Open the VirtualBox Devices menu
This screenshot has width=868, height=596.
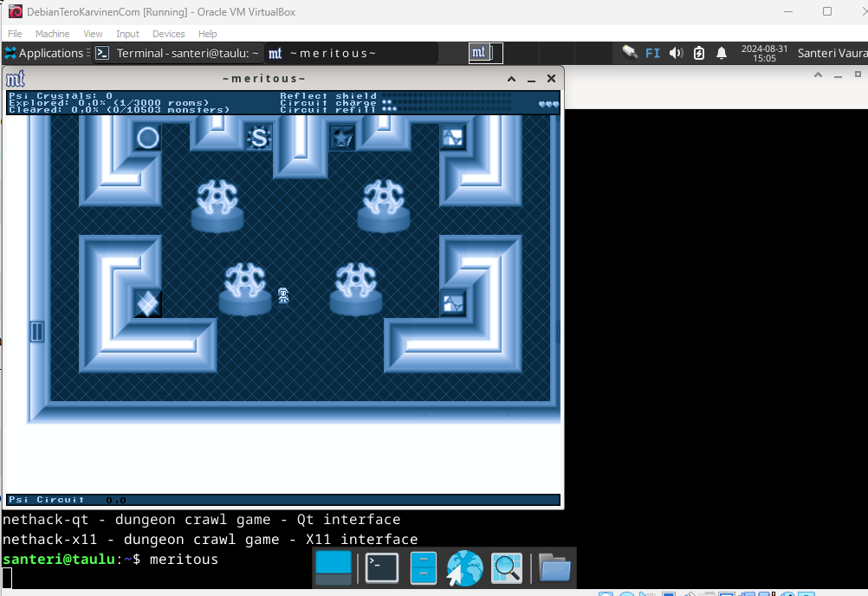(x=168, y=34)
